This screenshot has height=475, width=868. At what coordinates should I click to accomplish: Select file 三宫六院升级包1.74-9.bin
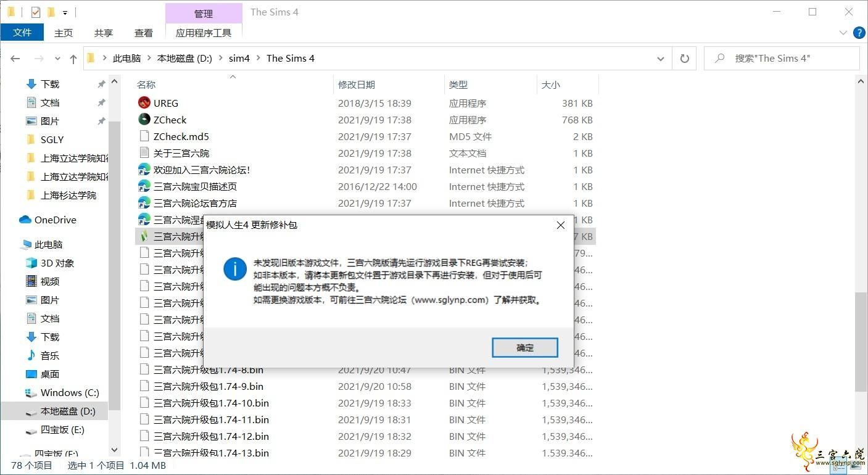coord(208,386)
